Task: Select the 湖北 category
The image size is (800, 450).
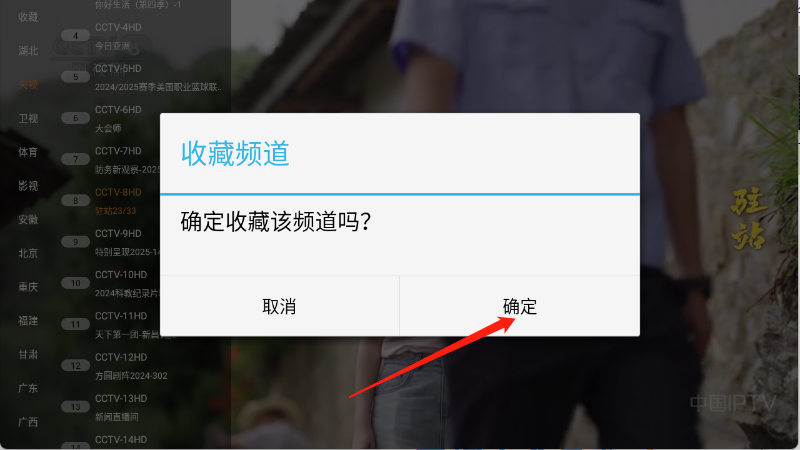Action: (x=28, y=51)
